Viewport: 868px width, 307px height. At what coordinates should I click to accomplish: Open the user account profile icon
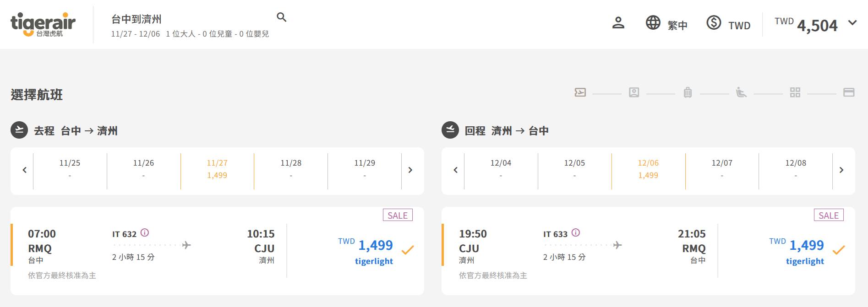[x=618, y=23]
